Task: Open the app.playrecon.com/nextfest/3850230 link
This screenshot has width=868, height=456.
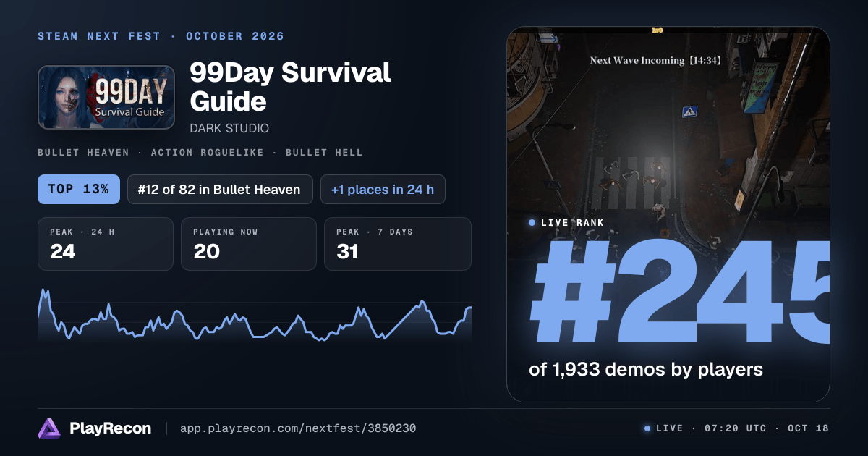Action: point(297,428)
